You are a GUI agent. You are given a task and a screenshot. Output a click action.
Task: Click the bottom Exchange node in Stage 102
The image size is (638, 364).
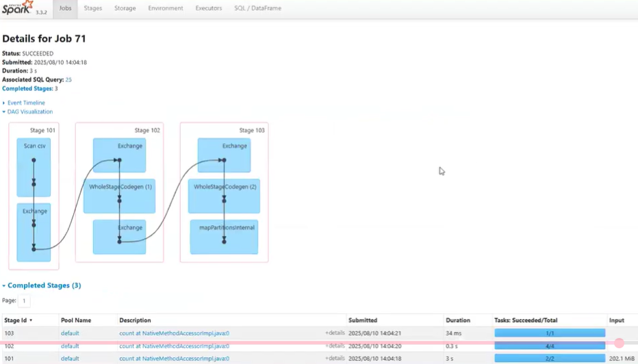click(120, 237)
